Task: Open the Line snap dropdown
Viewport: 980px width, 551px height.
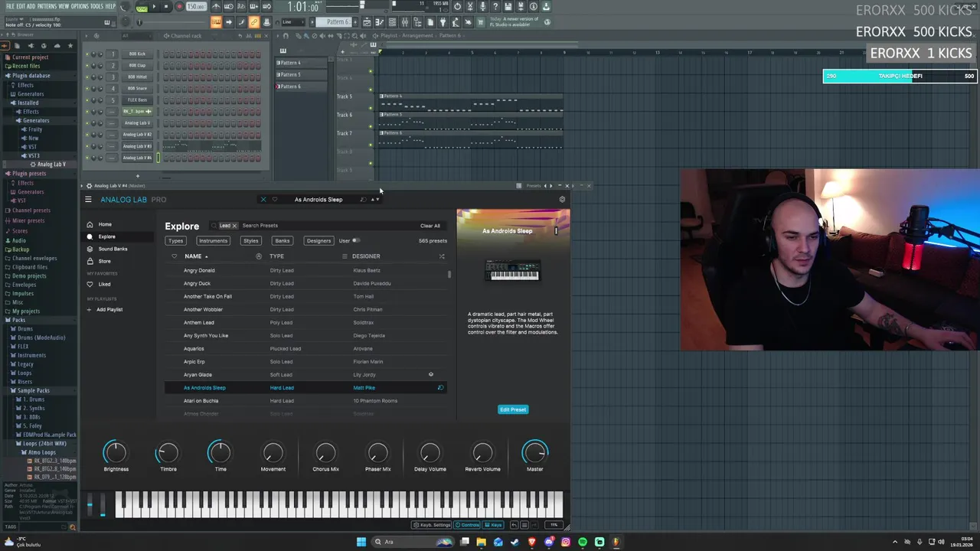Action: tap(291, 22)
